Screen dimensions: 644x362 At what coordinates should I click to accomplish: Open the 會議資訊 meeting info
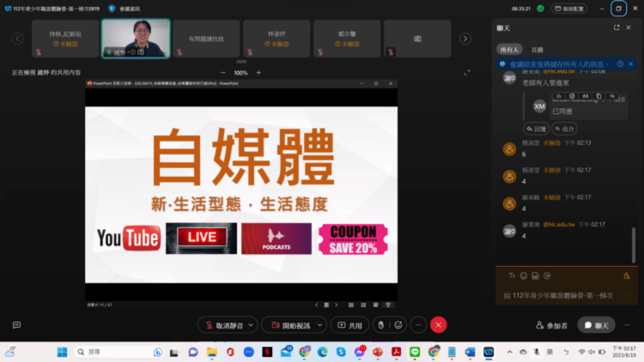coord(125,9)
